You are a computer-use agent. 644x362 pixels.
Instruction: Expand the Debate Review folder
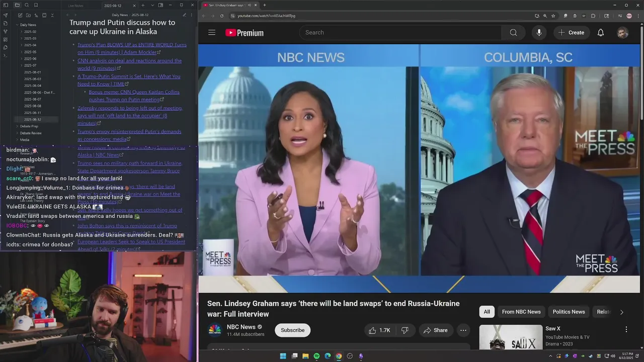31,133
